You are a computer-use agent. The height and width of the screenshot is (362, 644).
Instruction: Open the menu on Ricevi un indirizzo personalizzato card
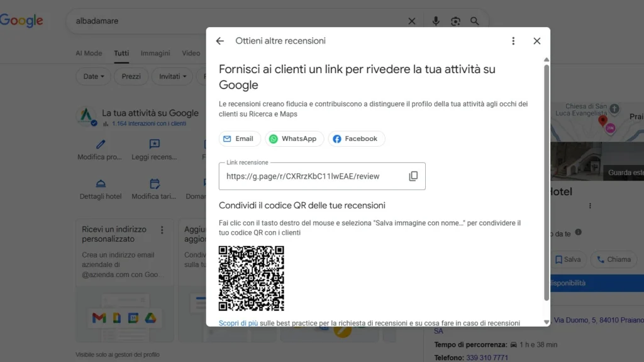(x=162, y=230)
